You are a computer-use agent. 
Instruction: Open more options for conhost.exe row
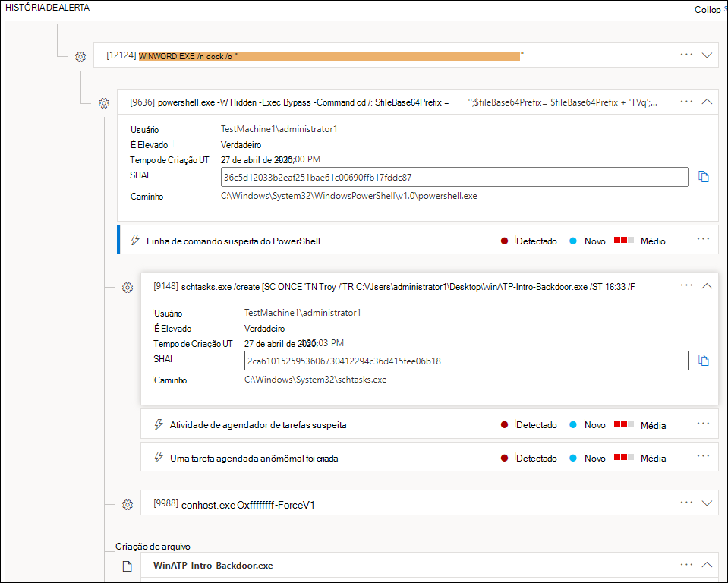(x=687, y=503)
